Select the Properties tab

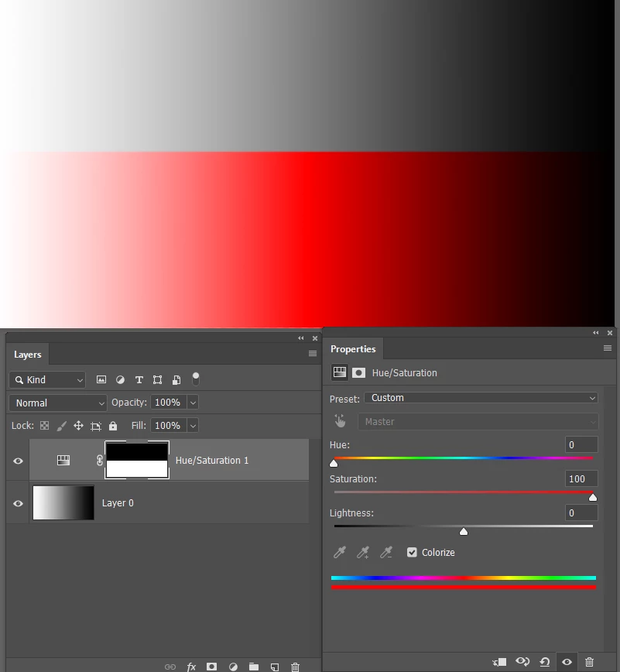(x=353, y=349)
